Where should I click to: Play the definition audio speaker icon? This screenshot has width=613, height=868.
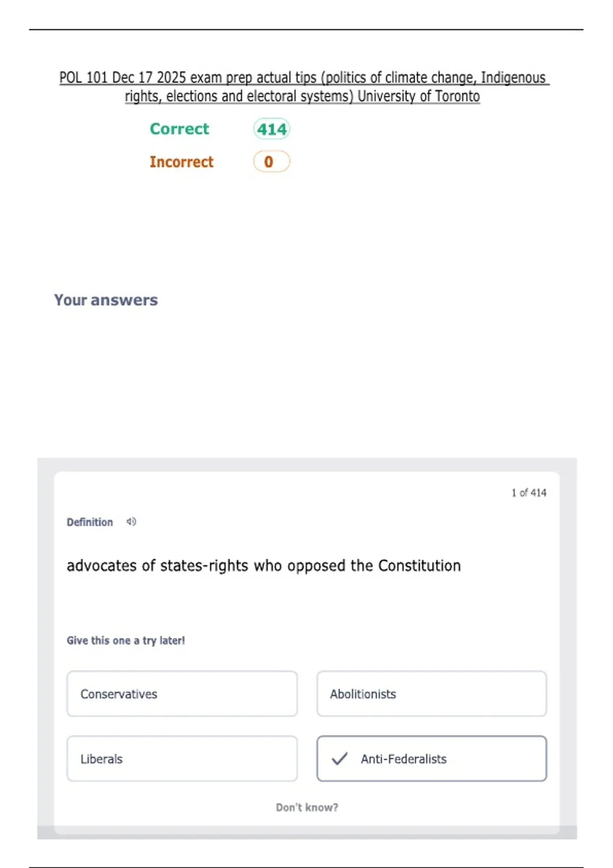131,521
